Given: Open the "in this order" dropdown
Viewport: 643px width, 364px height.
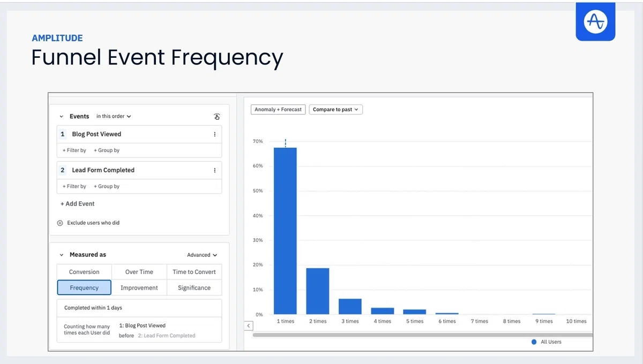Looking at the screenshot, I should [114, 116].
